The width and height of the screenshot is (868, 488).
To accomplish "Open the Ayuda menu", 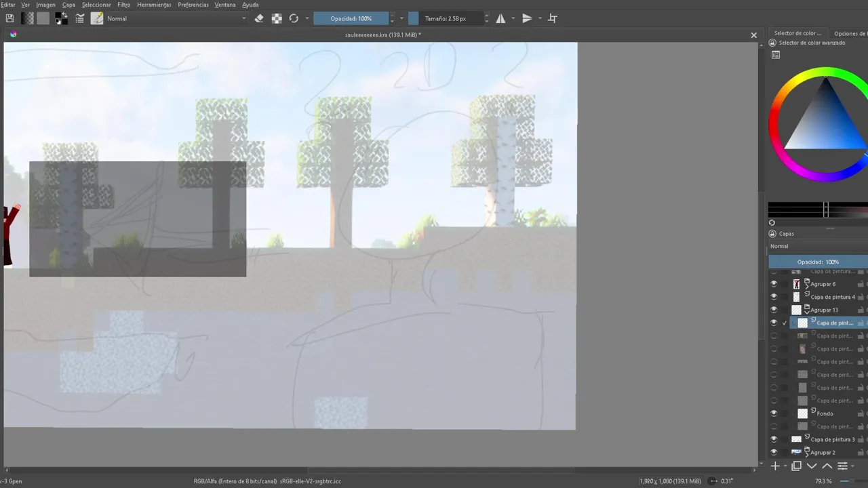I will 250,5.
